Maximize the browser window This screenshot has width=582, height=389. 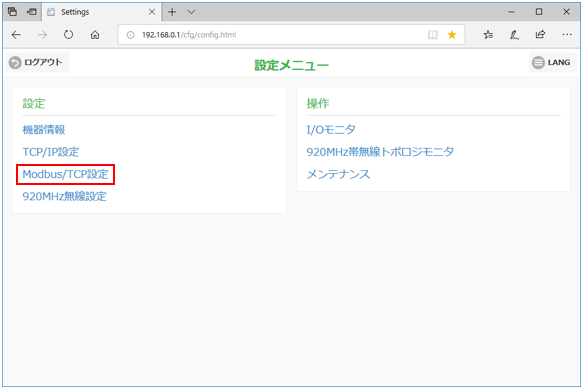pos(539,12)
